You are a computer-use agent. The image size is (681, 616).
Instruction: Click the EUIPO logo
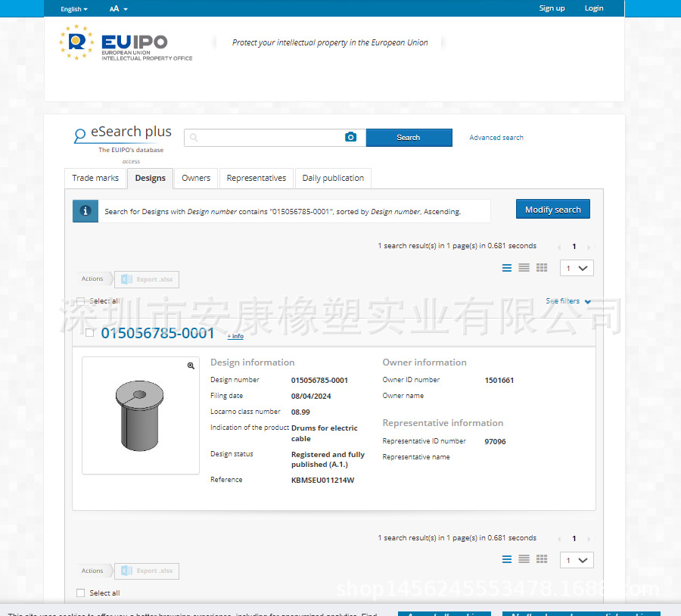[x=126, y=42]
